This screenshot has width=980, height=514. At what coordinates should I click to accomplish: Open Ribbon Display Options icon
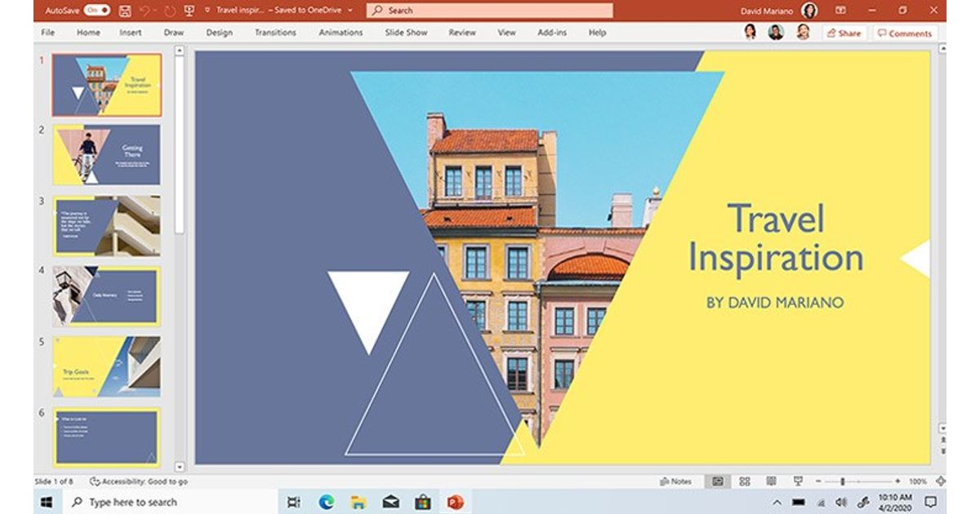point(840,11)
